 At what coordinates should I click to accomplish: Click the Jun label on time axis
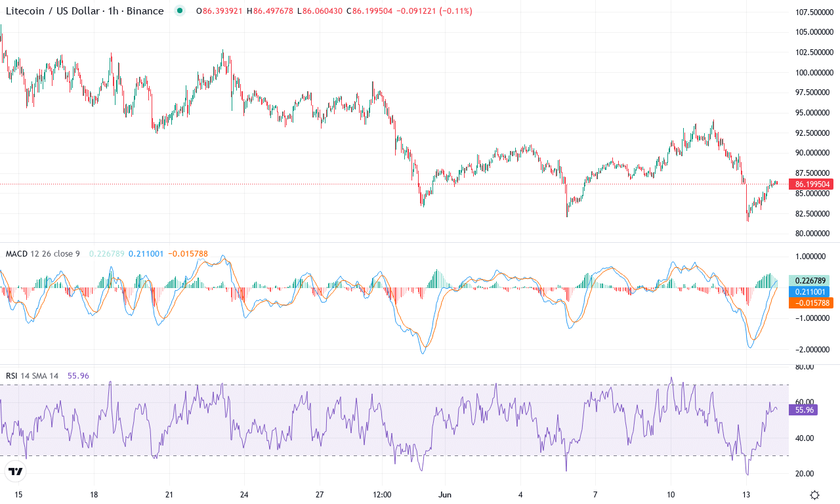445,495
